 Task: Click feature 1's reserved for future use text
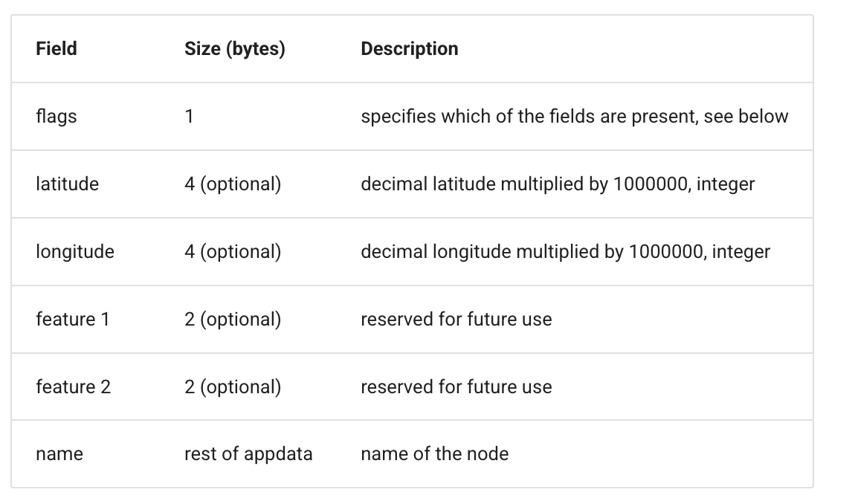pyautogui.click(x=456, y=319)
